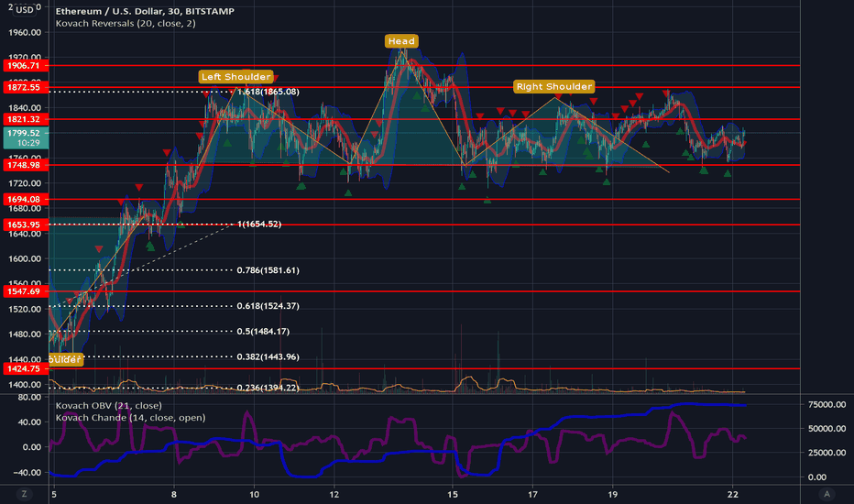
Task: Click date 15 on the time axis
Action: coord(453,495)
